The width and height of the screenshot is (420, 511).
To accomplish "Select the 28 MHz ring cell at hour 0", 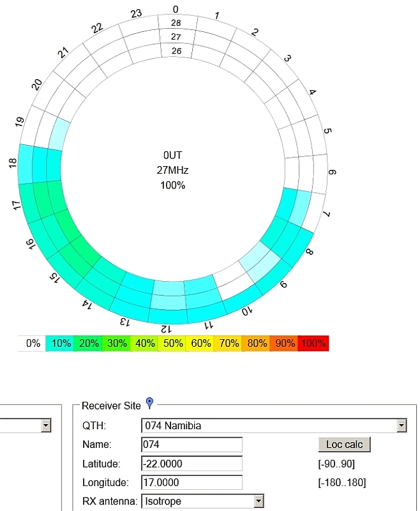I will (176, 23).
